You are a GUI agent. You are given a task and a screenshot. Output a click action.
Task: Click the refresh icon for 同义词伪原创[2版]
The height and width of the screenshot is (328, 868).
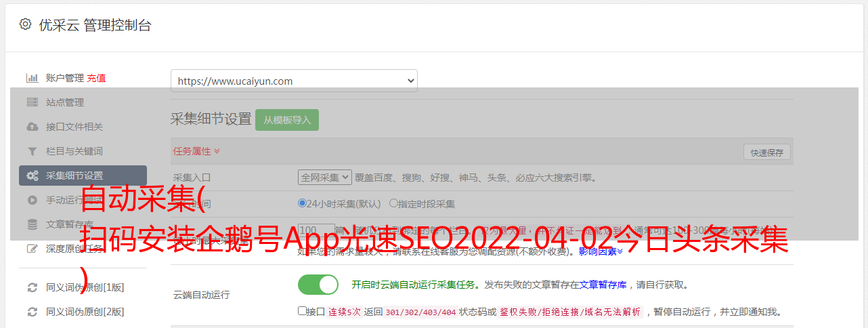32,312
